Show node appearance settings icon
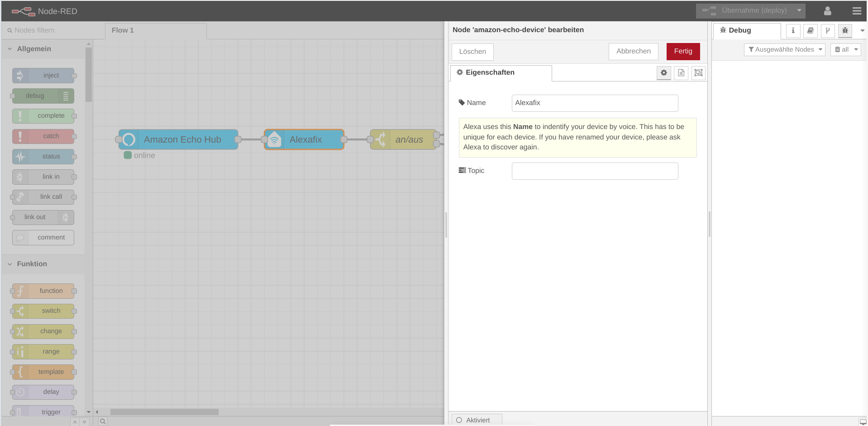Screen dimensions: 868x426 pyautogui.click(x=698, y=73)
